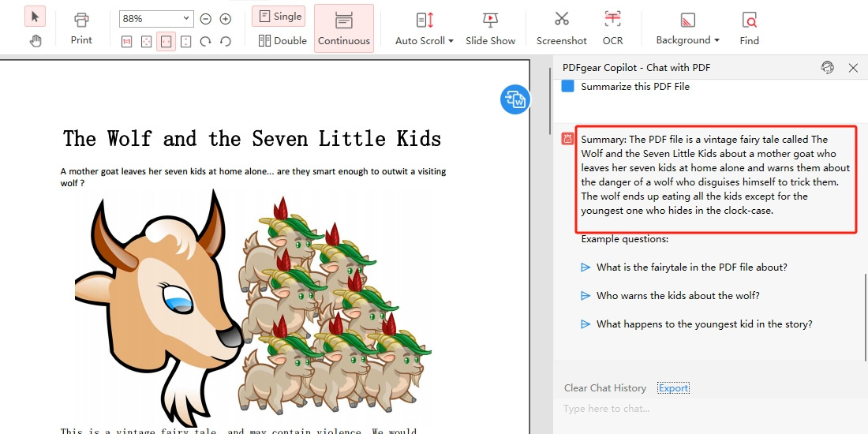Expand the Background dropdown arrow
Screen dimensions: 868x434
(x=716, y=40)
